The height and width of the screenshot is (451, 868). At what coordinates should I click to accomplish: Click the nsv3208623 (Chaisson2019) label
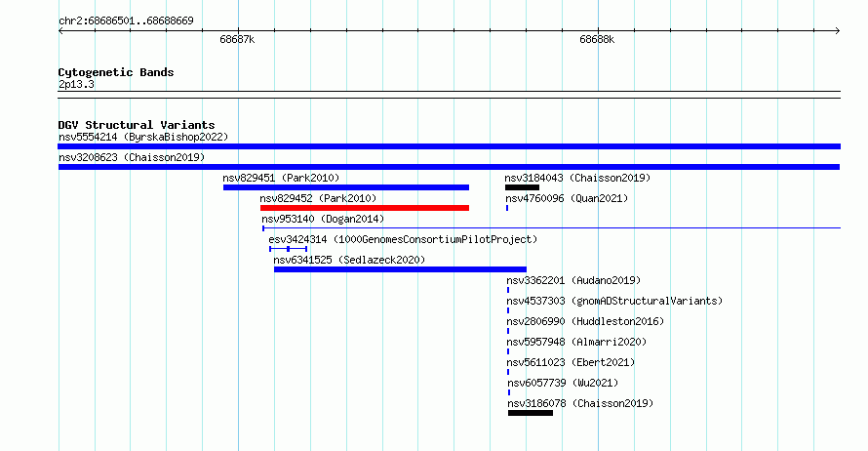(x=132, y=157)
